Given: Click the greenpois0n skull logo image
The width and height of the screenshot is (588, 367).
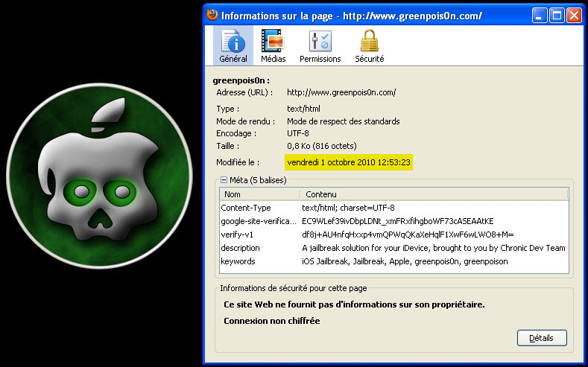Looking at the screenshot, I should (x=99, y=176).
